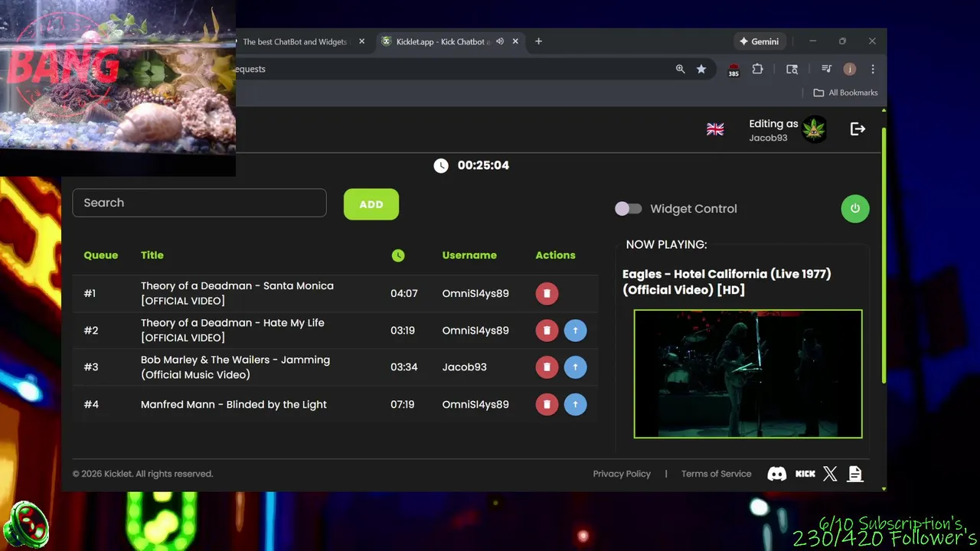Click the green power button
The image size is (980, 551).
[x=855, y=208]
